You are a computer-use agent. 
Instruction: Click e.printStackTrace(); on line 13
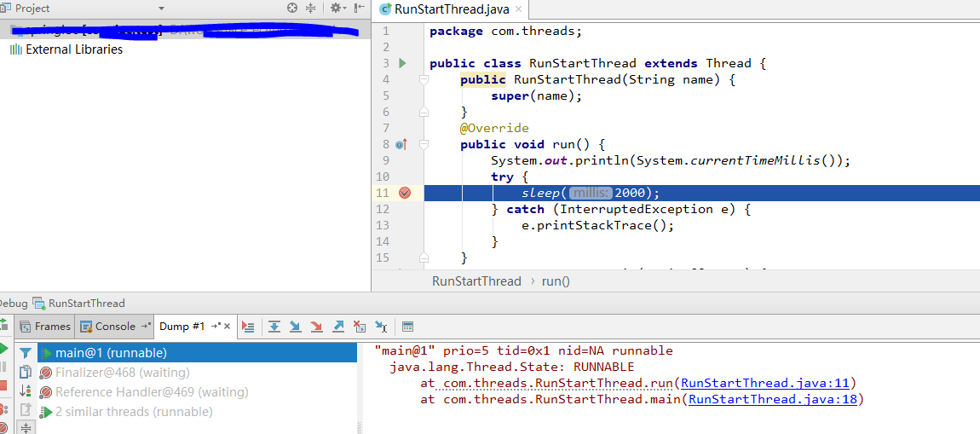(598, 226)
